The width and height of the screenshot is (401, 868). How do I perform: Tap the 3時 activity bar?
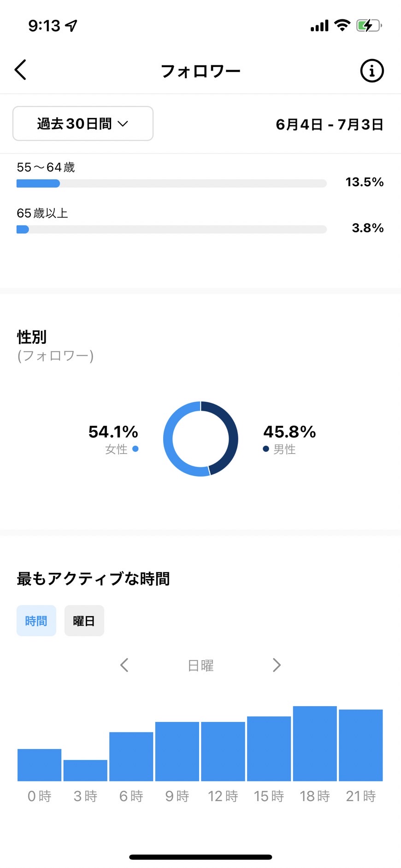tap(85, 770)
